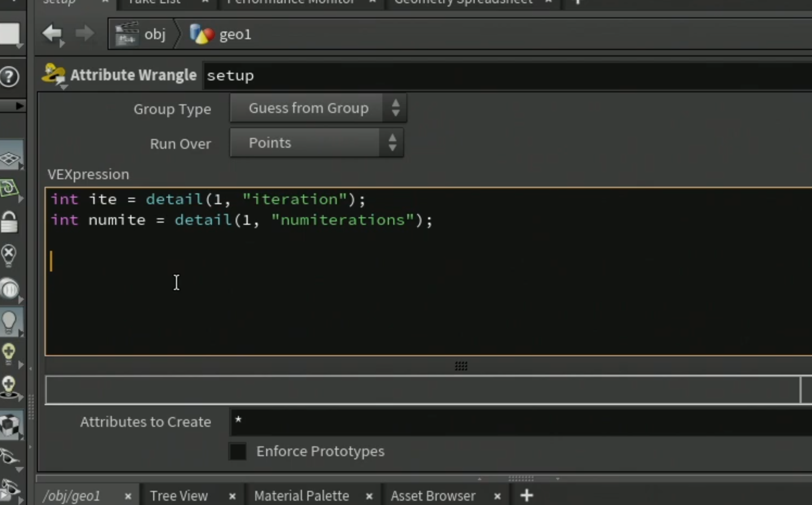The height and width of the screenshot is (505, 812).
Task: Switch to the Material Palette tab
Action: [x=301, y=496]
